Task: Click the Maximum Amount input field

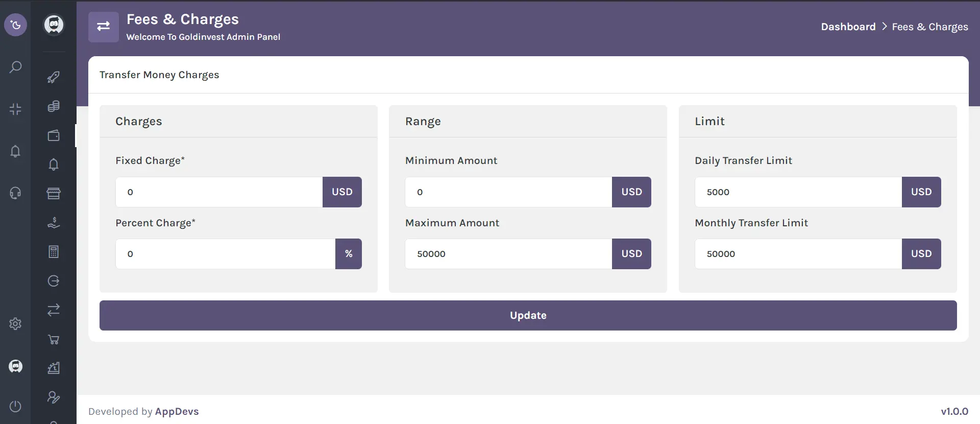Action: click(x=508, y=254)
